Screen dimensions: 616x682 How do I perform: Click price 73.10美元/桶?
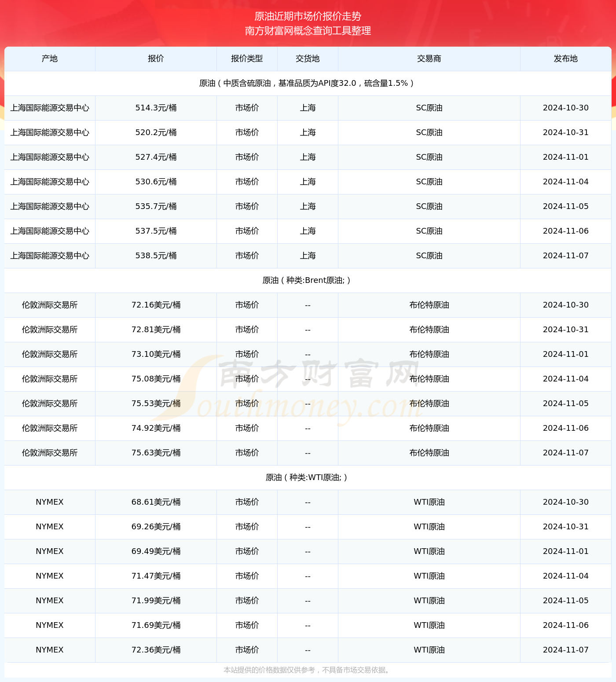point(156,355)
